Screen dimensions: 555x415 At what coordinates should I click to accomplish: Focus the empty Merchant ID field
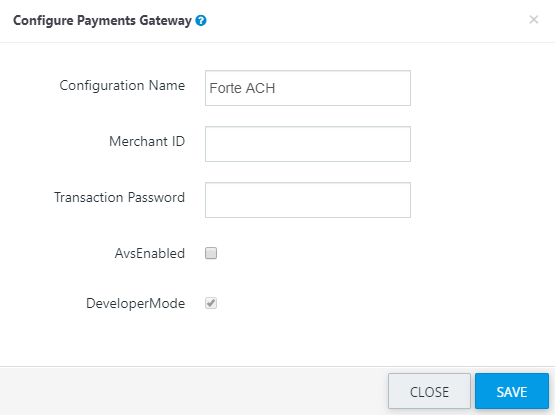pyautogui.click(x=308, y=144)
